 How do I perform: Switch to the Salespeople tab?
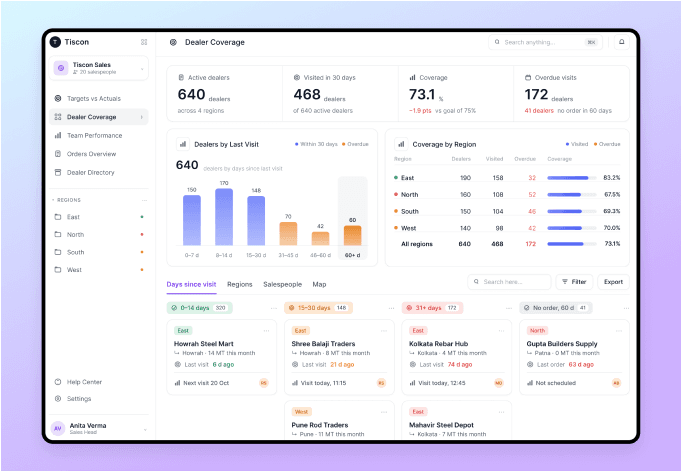coord(282,284)
